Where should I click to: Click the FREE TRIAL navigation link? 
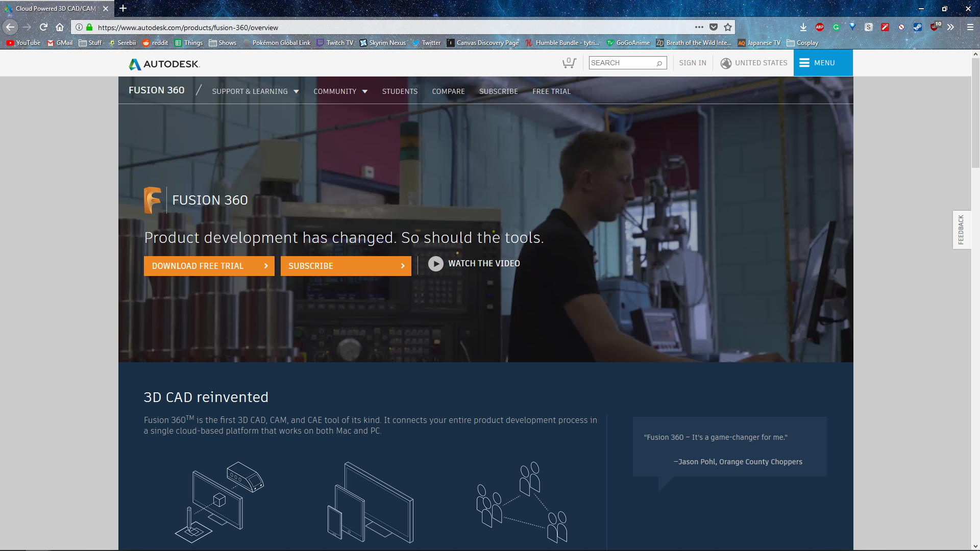(x=551, y=91)
